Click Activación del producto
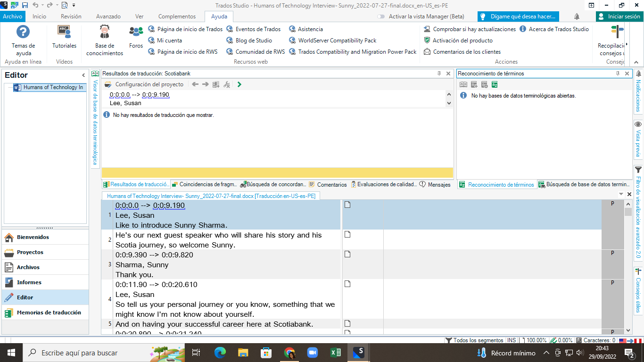The width and height of the screenshot is (644, 362). 458,41
